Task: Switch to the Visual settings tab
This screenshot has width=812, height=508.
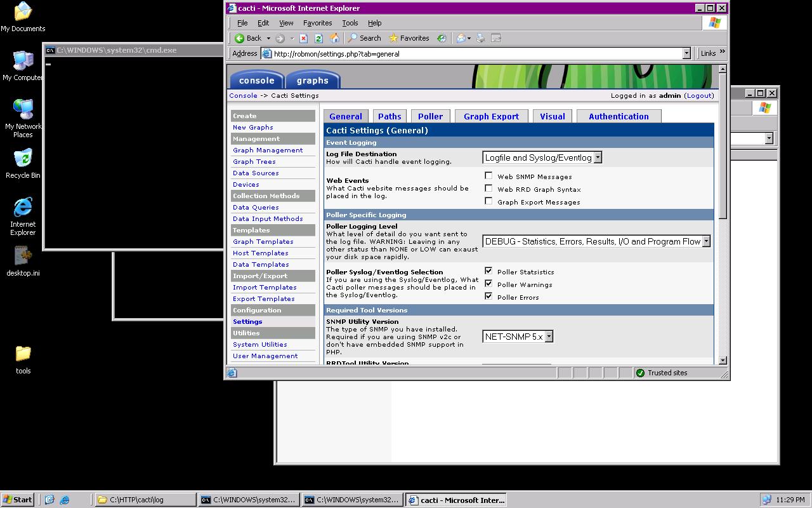Action: pos(553,116)
